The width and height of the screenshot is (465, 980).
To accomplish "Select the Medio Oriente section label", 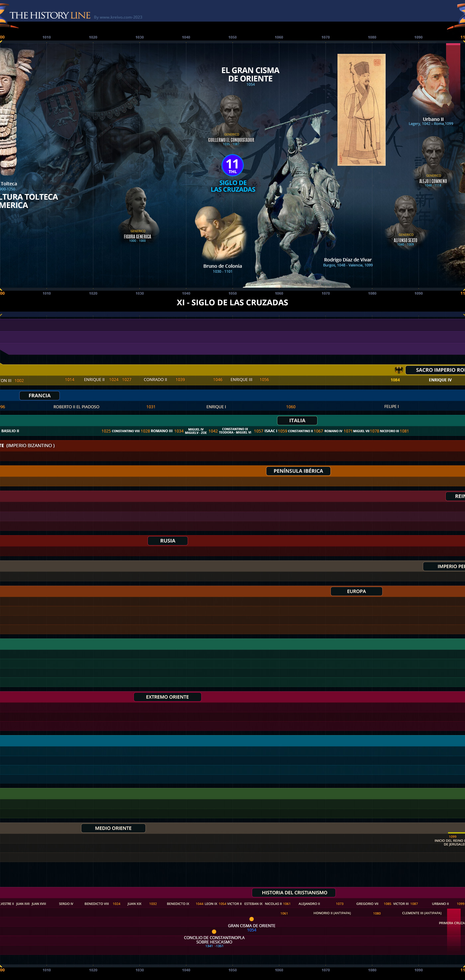I will 113,828.
